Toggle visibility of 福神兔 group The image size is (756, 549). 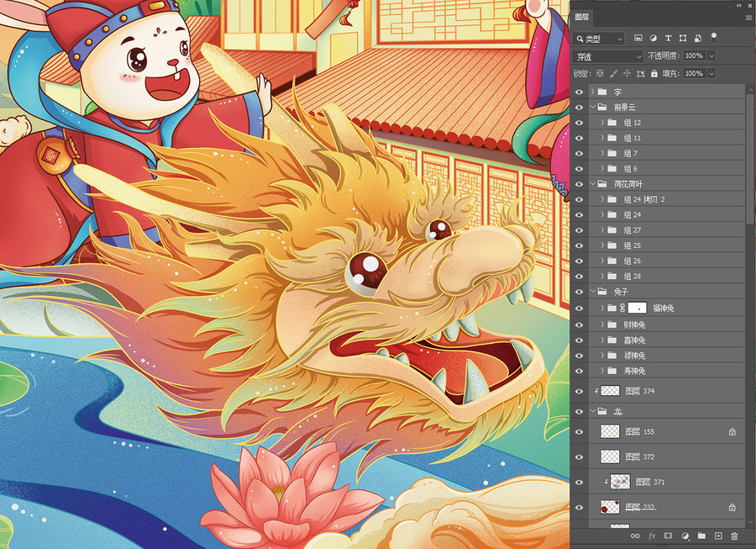[x=579, y=308]
